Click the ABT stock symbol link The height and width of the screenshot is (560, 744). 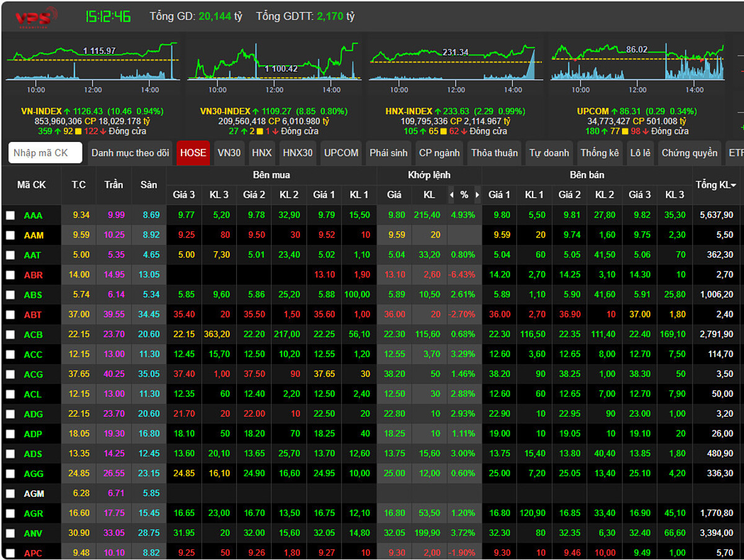pos(33,315)
